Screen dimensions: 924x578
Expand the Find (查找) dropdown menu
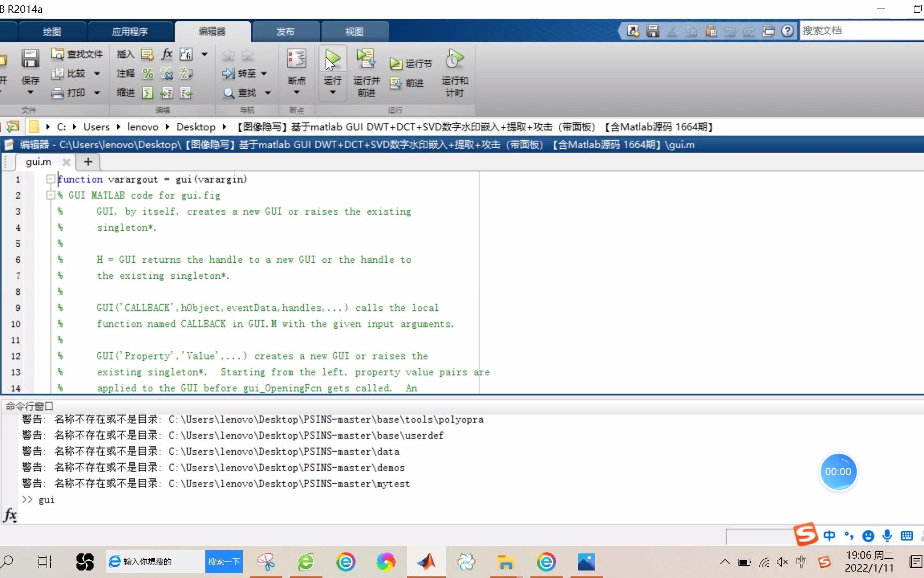[x=267, y=93]
